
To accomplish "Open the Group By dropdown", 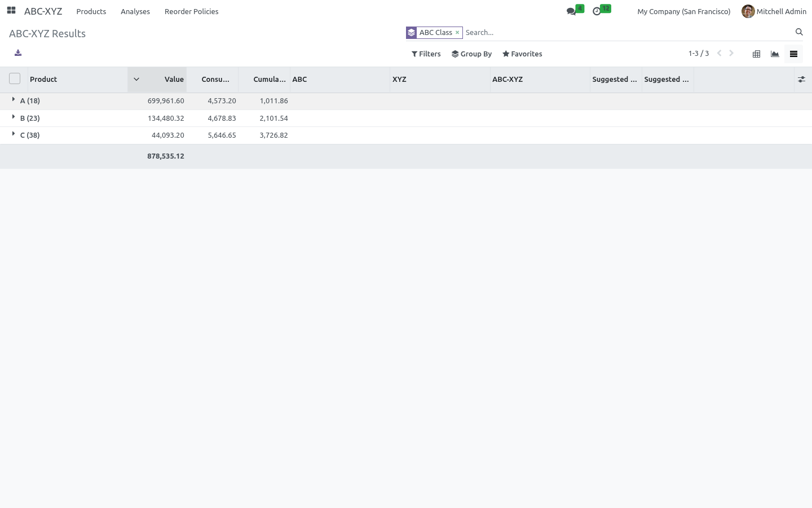I will click(472, 54).
